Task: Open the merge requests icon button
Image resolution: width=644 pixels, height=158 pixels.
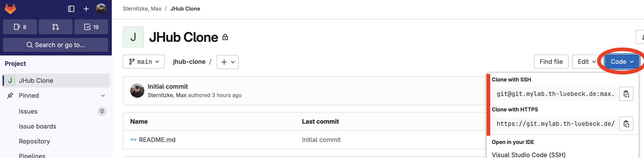Action: pyautogui.click(x=55, y=27)
